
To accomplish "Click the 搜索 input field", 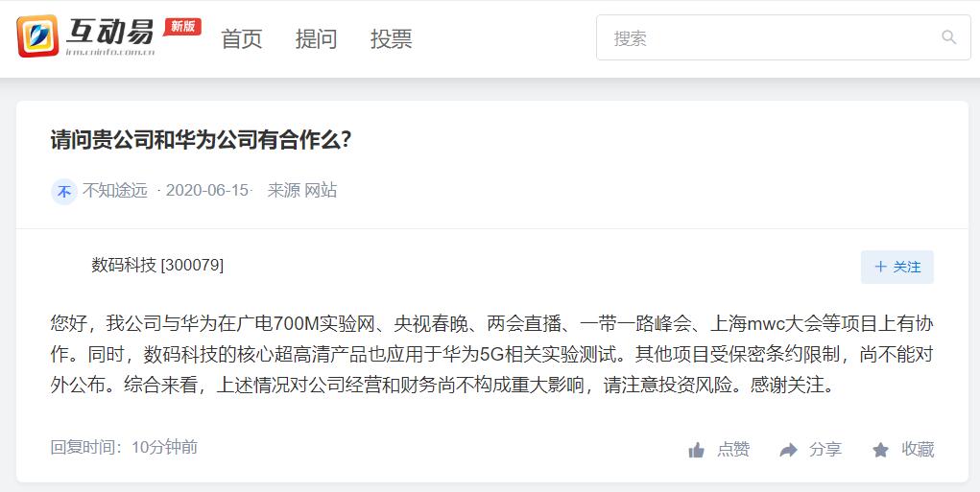I will coord(783,37).
